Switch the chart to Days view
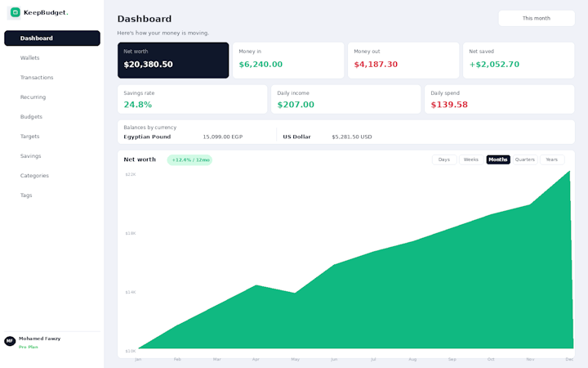588x368 pixels. 444,159
